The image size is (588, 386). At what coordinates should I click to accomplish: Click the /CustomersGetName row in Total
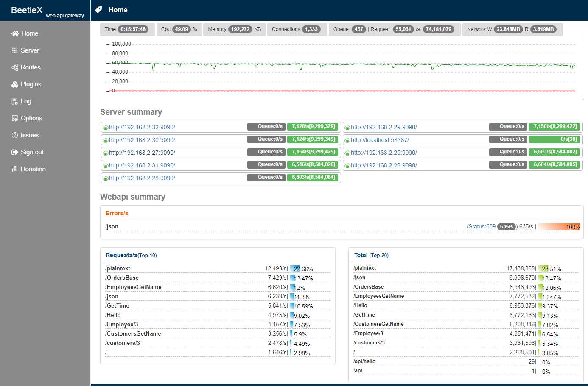tap(466, 324)
